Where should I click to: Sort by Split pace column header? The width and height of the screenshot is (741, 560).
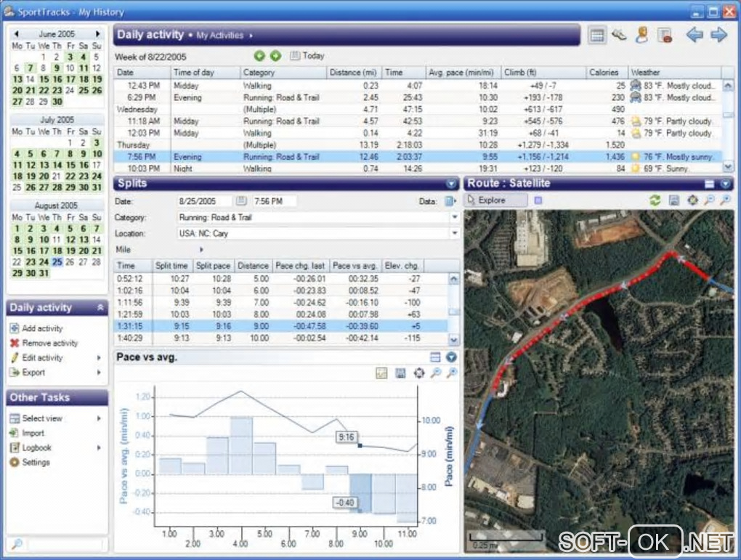pos(213,266)
